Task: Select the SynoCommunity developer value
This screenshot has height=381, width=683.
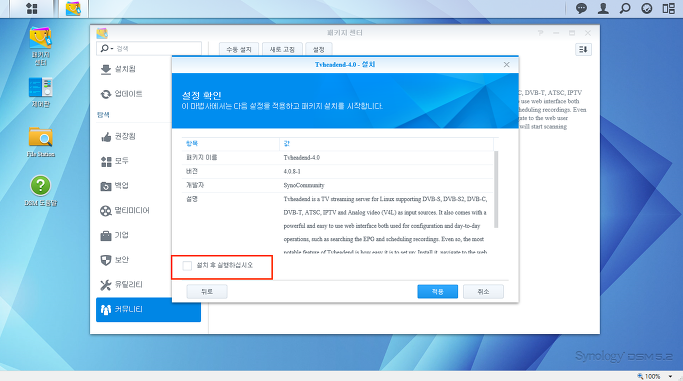Action: pyautogui.click(x=304, y=185)
